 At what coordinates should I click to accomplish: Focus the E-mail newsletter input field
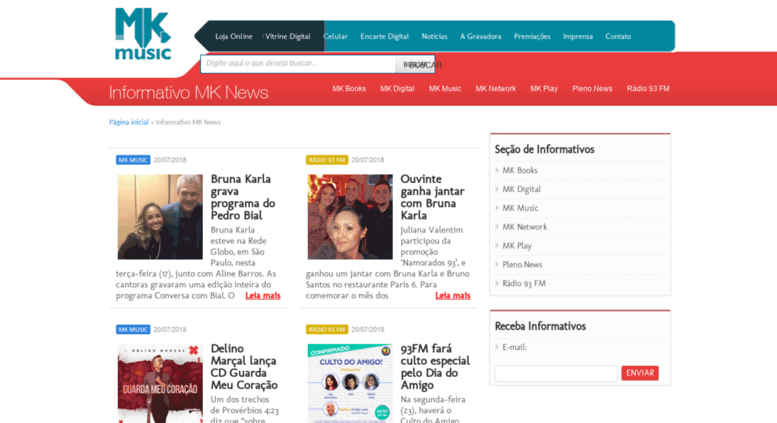556,373
